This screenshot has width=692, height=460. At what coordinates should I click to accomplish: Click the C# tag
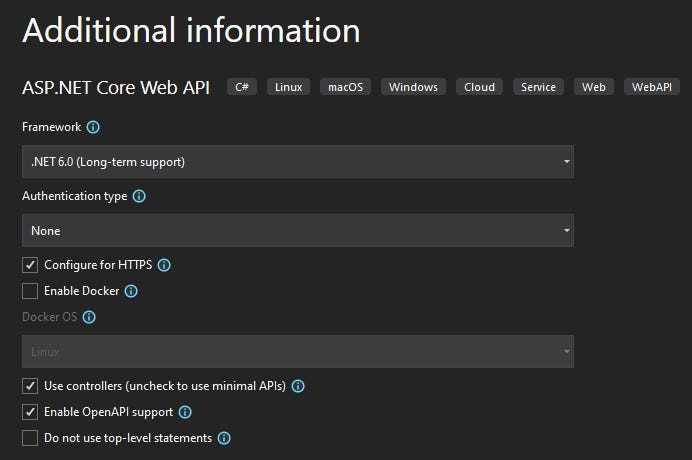pos(242,87)
